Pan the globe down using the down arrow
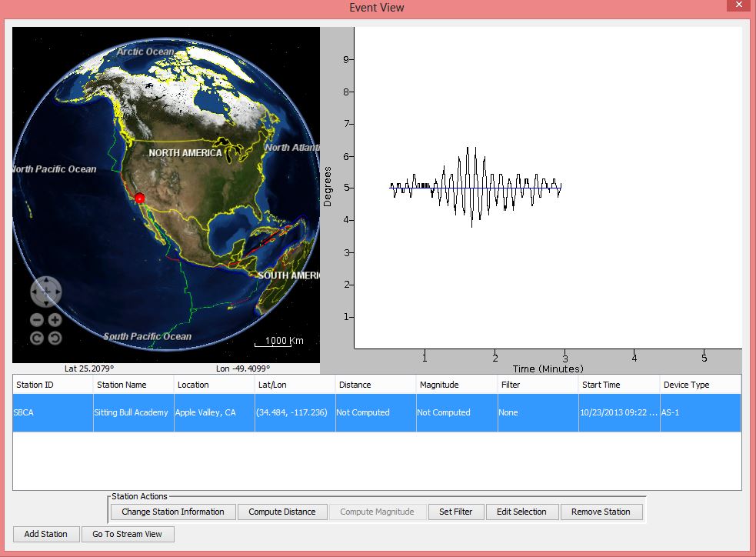The image size is (756, 557). [x=46, y=302]
